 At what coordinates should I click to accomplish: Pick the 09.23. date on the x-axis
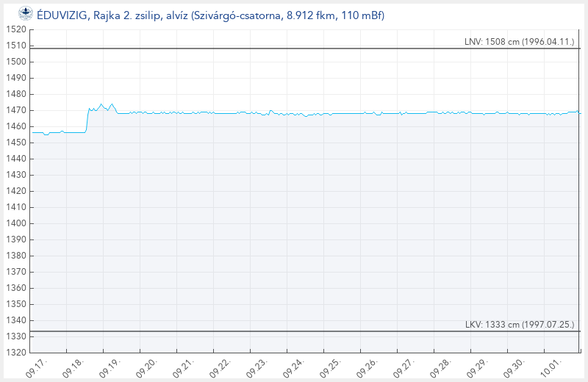[x=256, y=367]
